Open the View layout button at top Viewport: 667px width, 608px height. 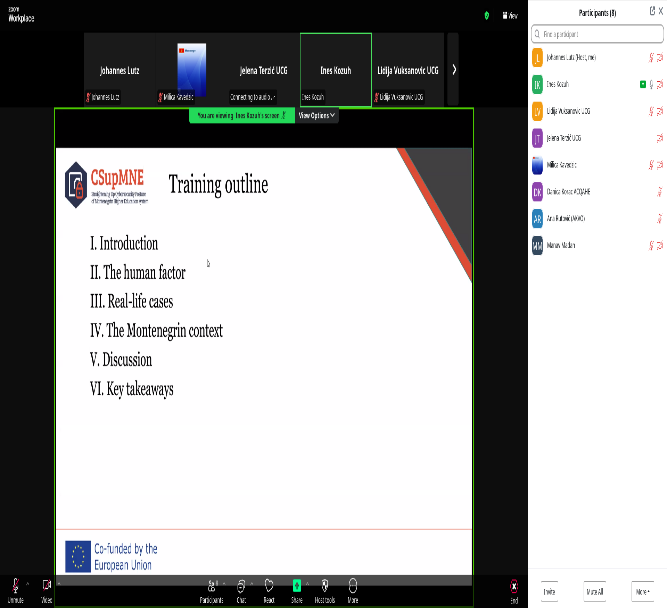510,16
